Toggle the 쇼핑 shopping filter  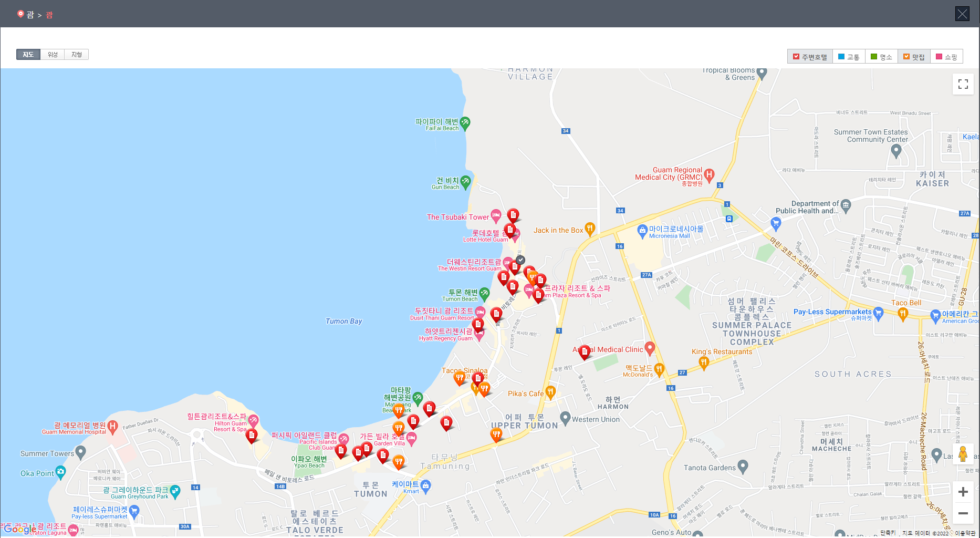click(946, 57)
